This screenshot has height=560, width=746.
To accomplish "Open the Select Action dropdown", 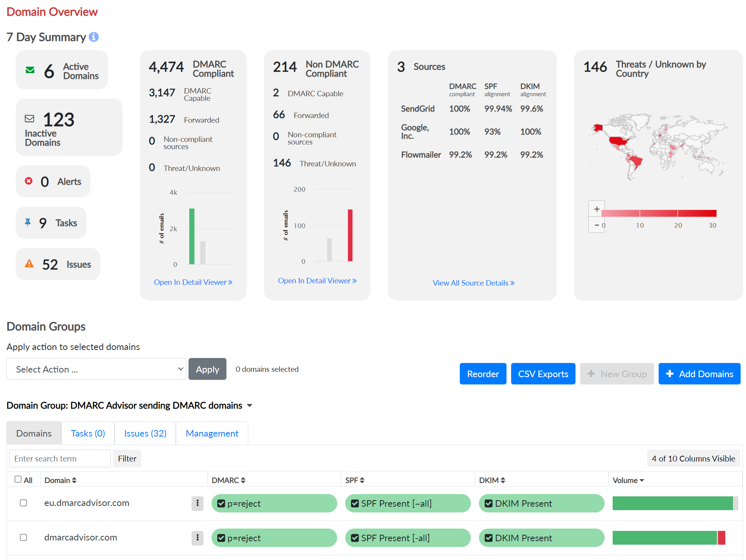I will (96, 369).
